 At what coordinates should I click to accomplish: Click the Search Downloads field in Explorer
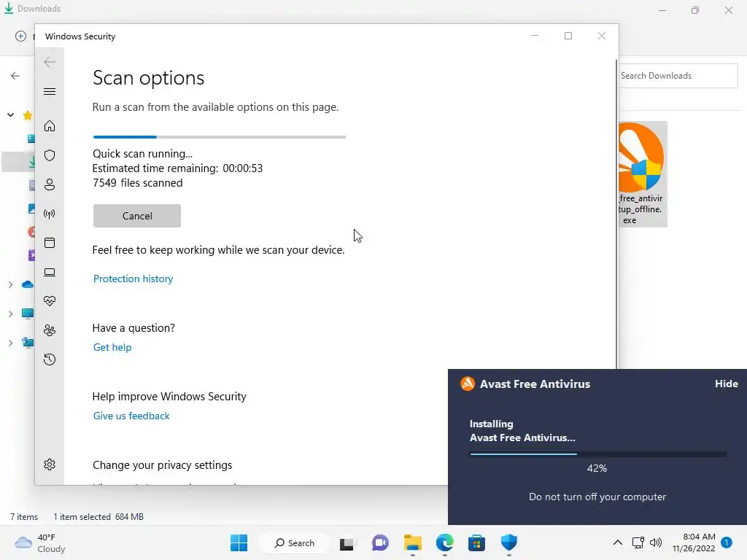tap(678, 76)
